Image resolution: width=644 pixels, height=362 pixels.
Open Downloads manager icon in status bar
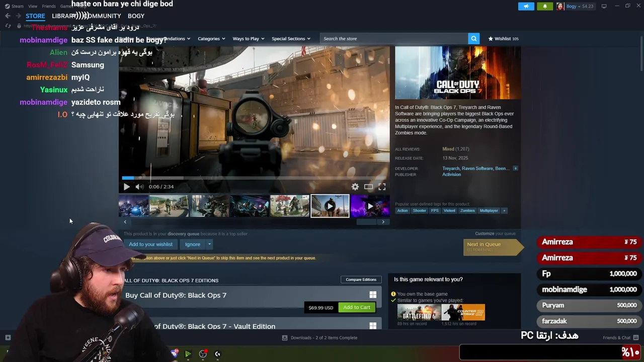(x=285, y=338)
